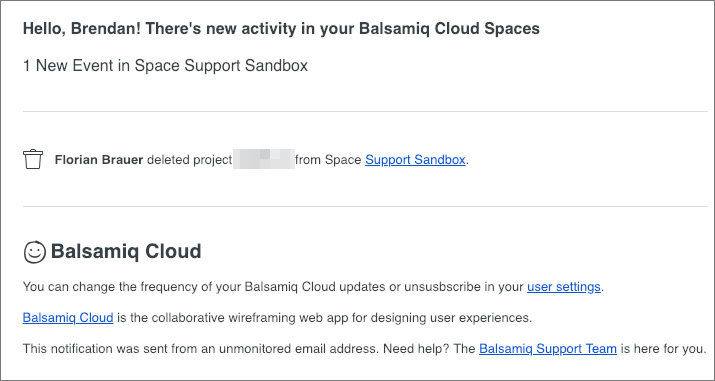Click the 'is here for you' text

click(x=663, y=349)
